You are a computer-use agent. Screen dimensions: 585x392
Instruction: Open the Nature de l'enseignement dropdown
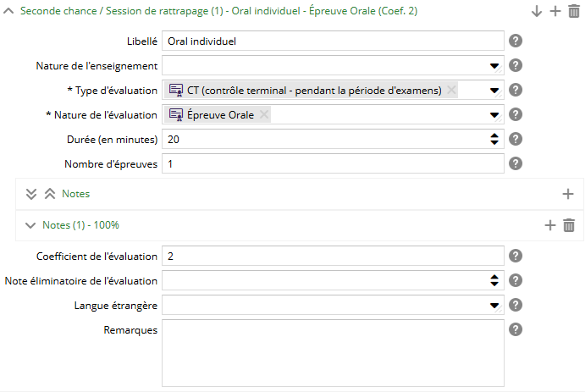point(494,66)
